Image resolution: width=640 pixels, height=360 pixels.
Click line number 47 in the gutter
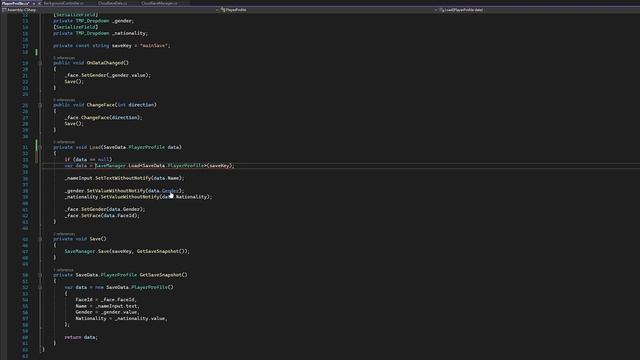(x=25, y=251)
